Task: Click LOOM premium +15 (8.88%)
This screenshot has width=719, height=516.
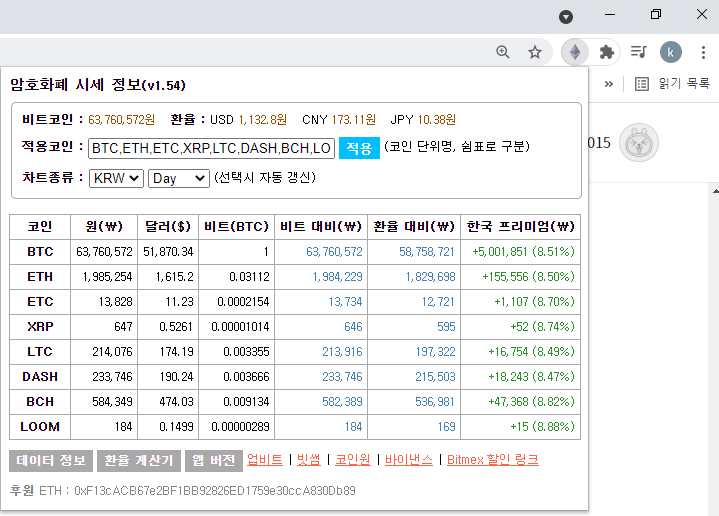Action: tap(542, 427)
